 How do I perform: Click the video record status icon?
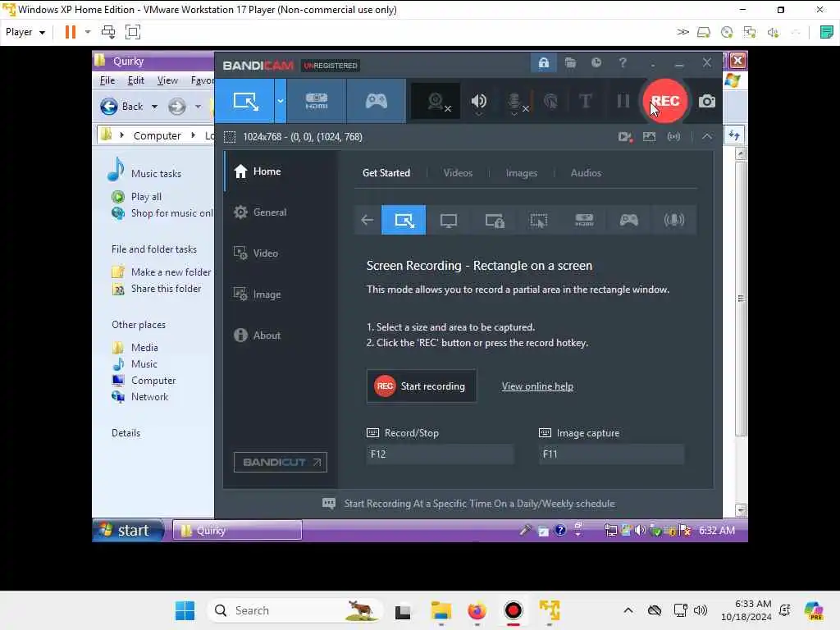click(625, 137)
